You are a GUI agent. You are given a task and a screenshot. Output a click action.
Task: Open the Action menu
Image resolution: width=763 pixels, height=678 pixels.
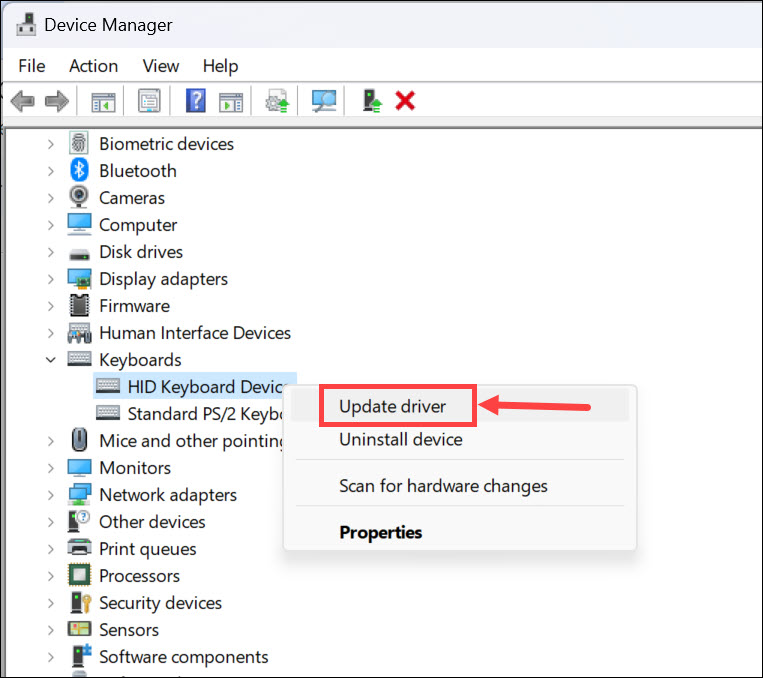click(x=93, y=66)
